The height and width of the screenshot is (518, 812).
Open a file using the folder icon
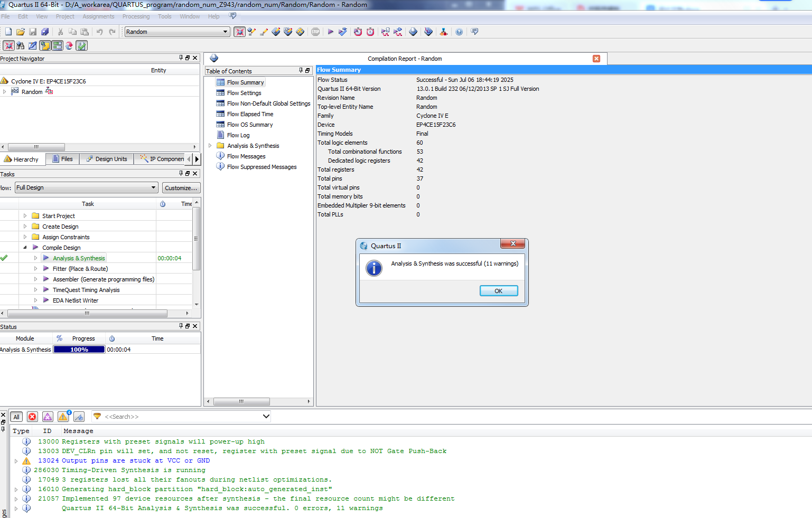click(21, 32)
